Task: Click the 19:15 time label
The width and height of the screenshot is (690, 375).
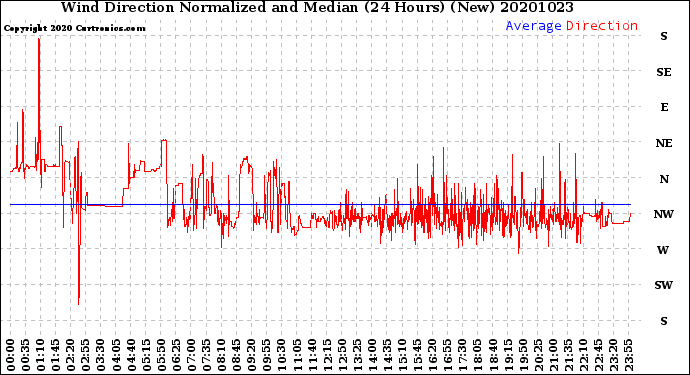Action: click(508, 355)
